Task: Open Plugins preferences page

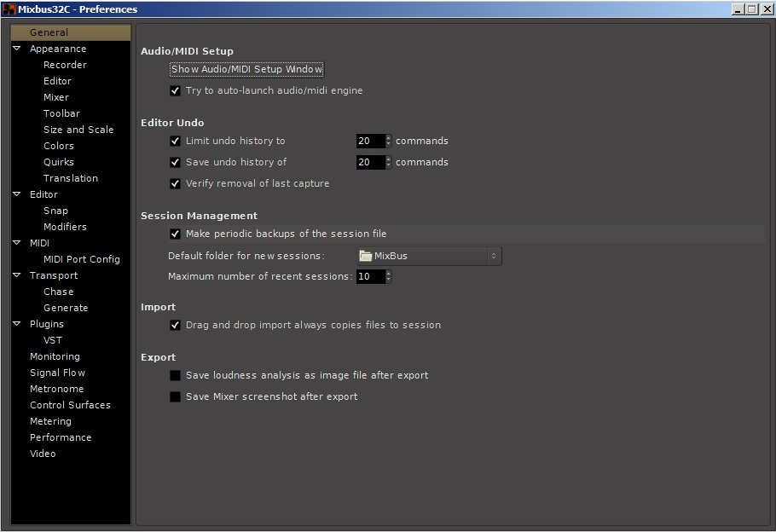Action: point(47,324)
